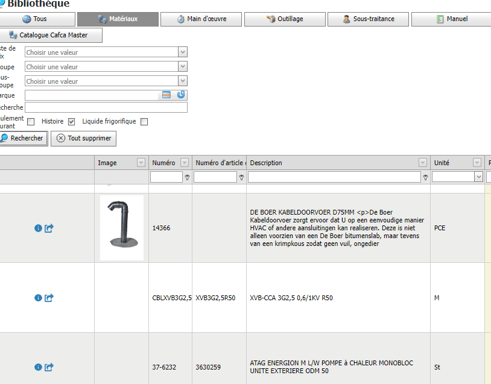Click export icon for item 14366
The width and height of the screenshot is (491, 384).
[49, 228]
